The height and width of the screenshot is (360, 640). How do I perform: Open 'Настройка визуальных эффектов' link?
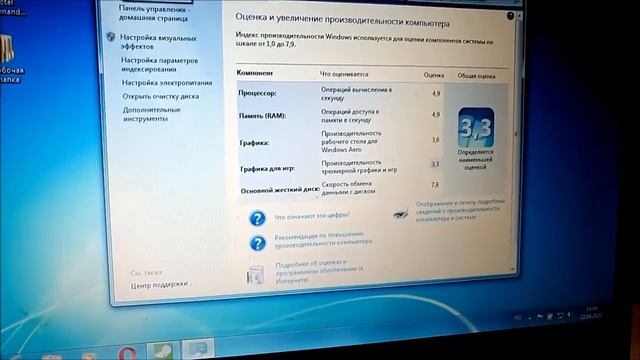[158, 42]
